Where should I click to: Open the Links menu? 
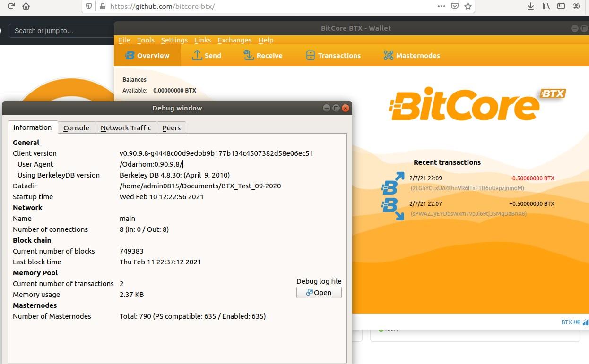[203, 40]
